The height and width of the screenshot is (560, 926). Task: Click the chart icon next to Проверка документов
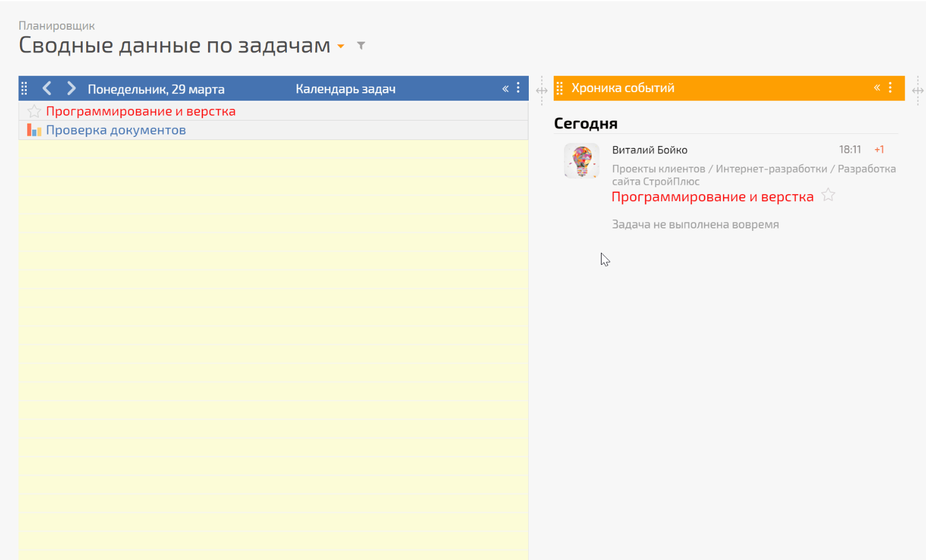34,130
